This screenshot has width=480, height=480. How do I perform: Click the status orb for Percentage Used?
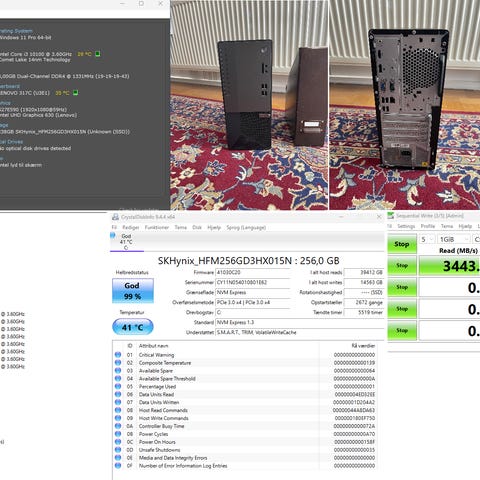coord(118,386)
